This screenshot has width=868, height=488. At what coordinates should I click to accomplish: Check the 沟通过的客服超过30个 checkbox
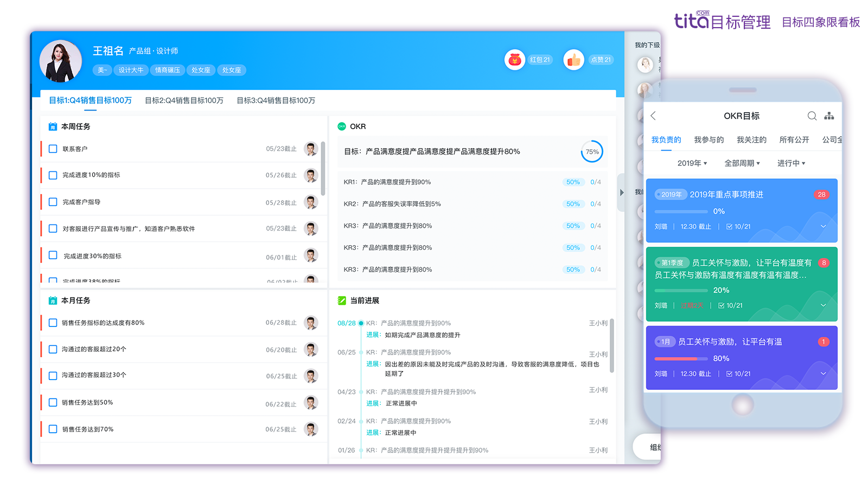(53, 375)
